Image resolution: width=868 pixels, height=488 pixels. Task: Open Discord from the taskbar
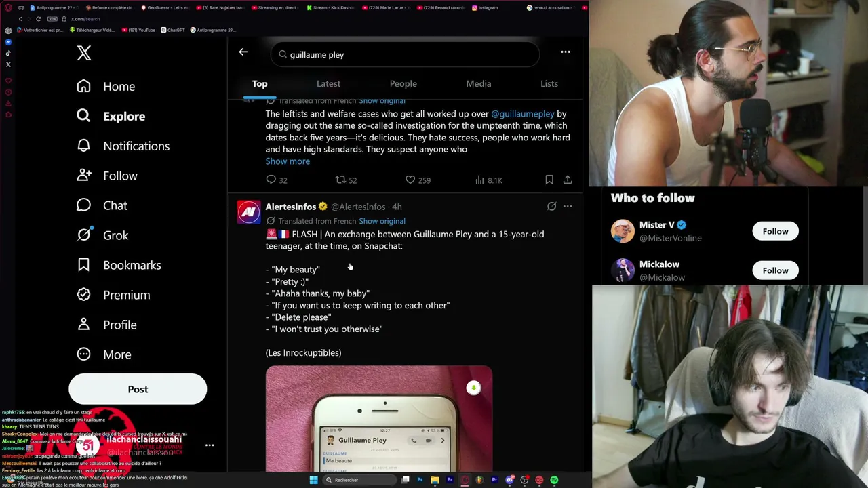pos(509,480)
